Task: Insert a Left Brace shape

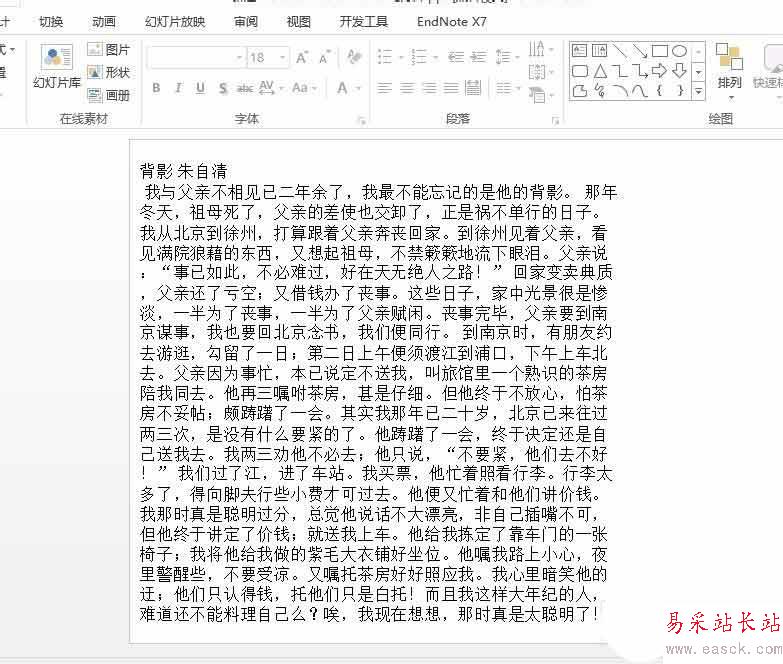Action: coord(660,90)
